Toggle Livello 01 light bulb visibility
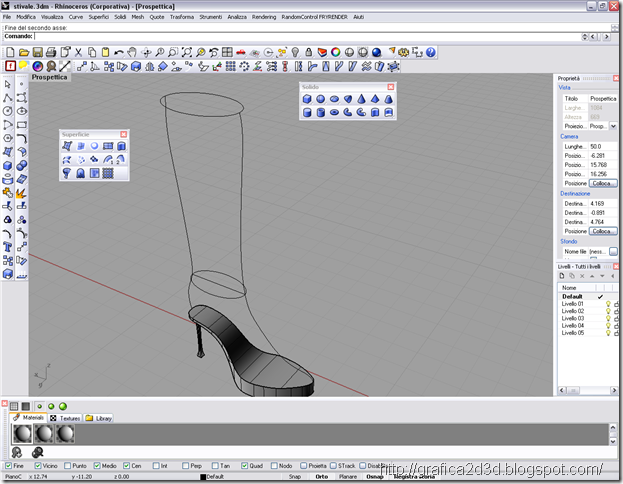Image resolution: width=623 pixels, height=484 pixels. [x=608, y=304]
